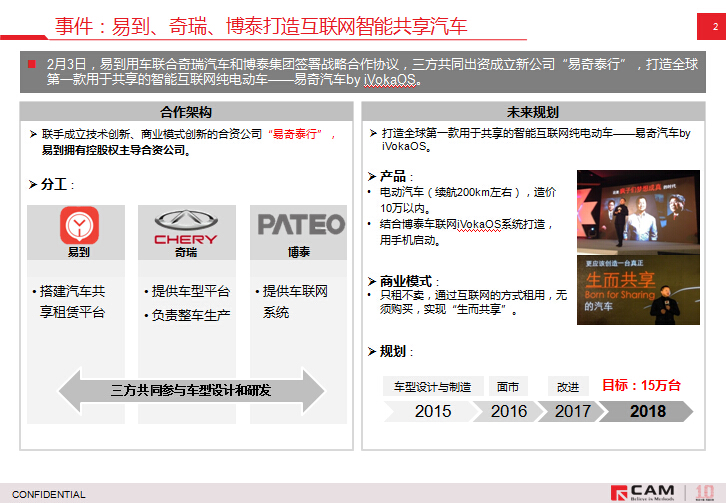This screenshot has height=503, width=726.
Task: Click the red 目标：15万台 text
Action: point(641,385)
